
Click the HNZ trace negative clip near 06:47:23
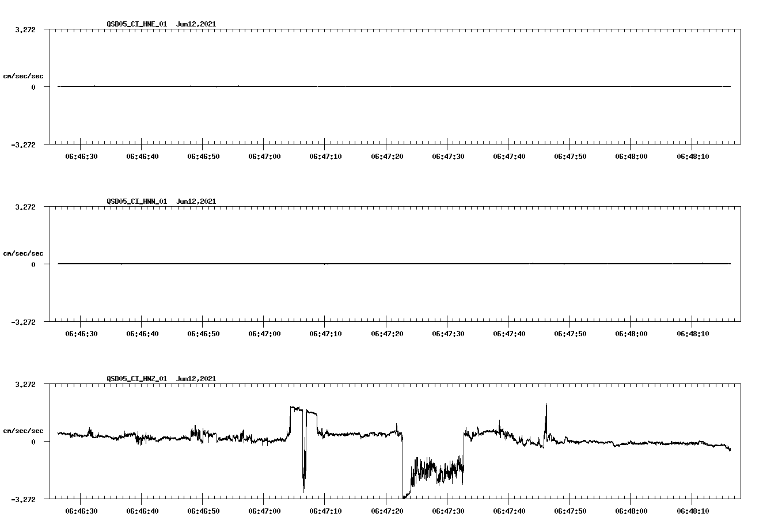[x=406, y=495]
